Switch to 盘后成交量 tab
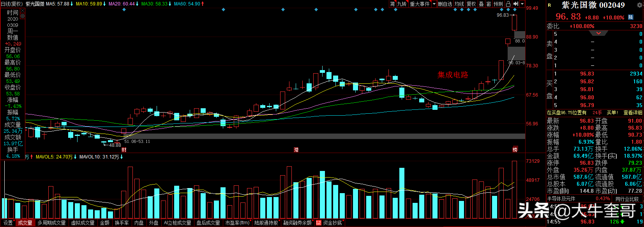Screen dimensions: 644x227 pos(208,223)
